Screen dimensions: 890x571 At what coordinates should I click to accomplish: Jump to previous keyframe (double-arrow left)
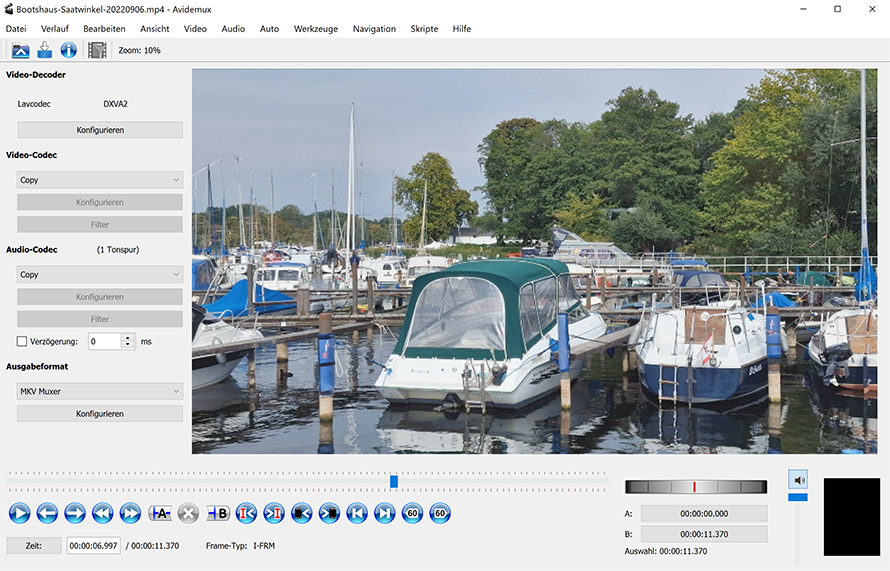(x=102, y=513)
